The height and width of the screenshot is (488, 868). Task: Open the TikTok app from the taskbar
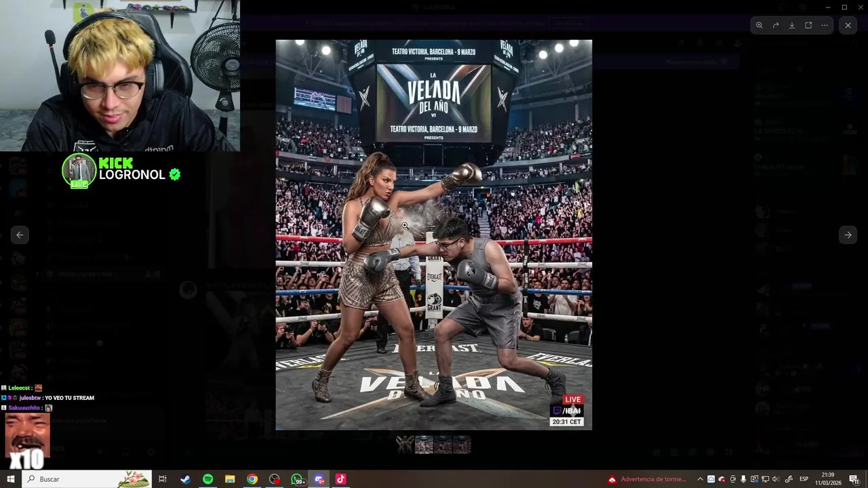(340, 479)
